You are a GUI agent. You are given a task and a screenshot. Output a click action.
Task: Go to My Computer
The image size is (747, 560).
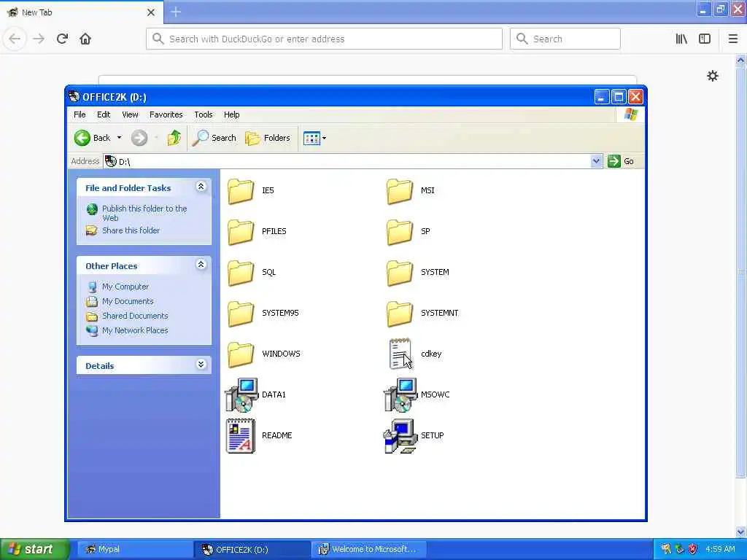[125, 287]
